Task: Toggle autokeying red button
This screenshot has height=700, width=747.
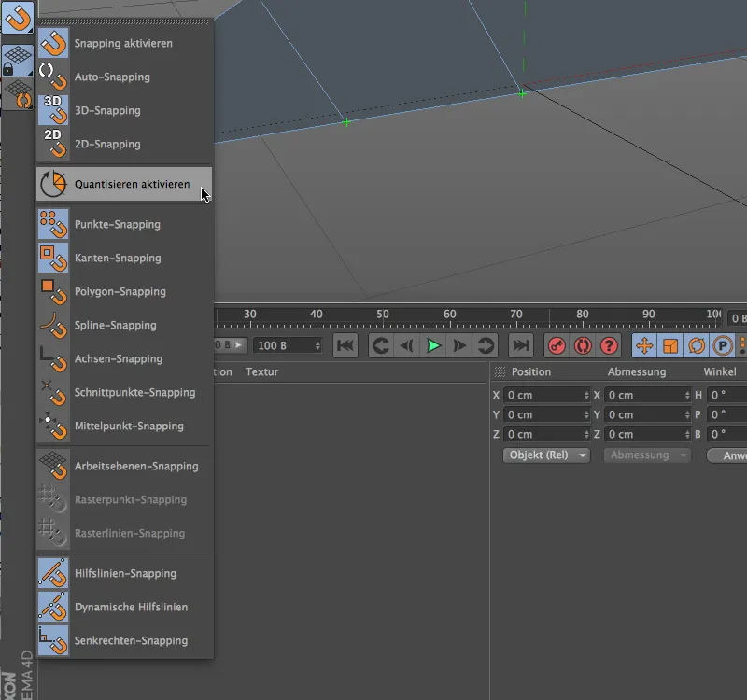Action: (x=583, y=345)
